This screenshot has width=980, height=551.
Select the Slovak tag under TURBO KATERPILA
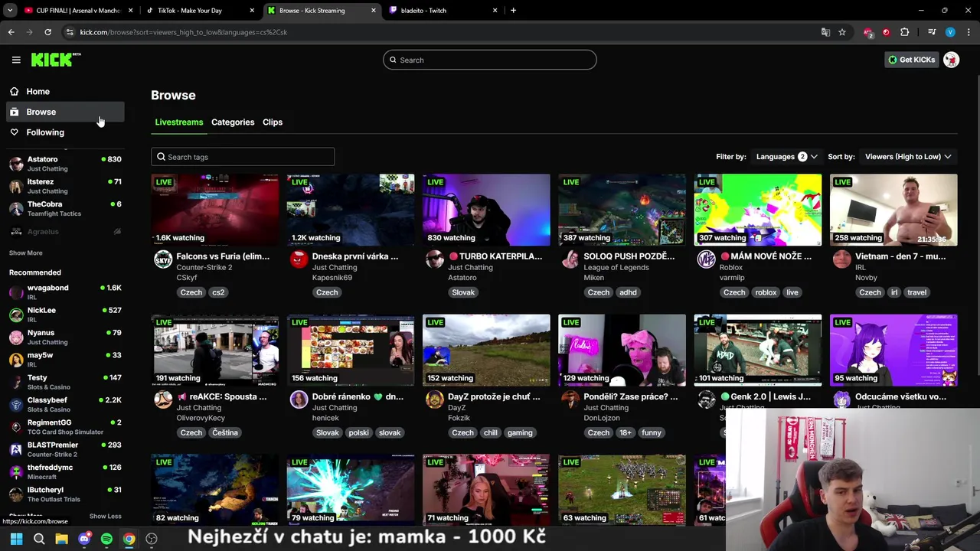[463, 292]
